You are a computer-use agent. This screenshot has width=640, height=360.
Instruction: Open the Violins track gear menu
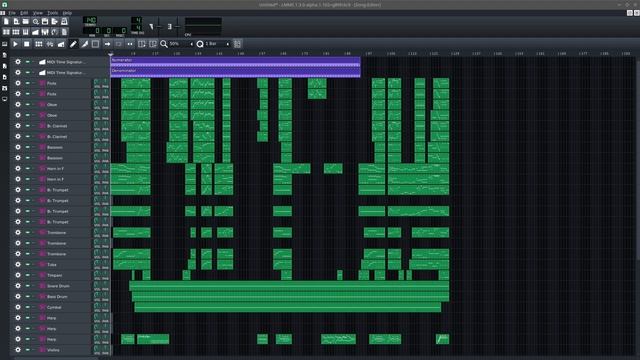18,350
